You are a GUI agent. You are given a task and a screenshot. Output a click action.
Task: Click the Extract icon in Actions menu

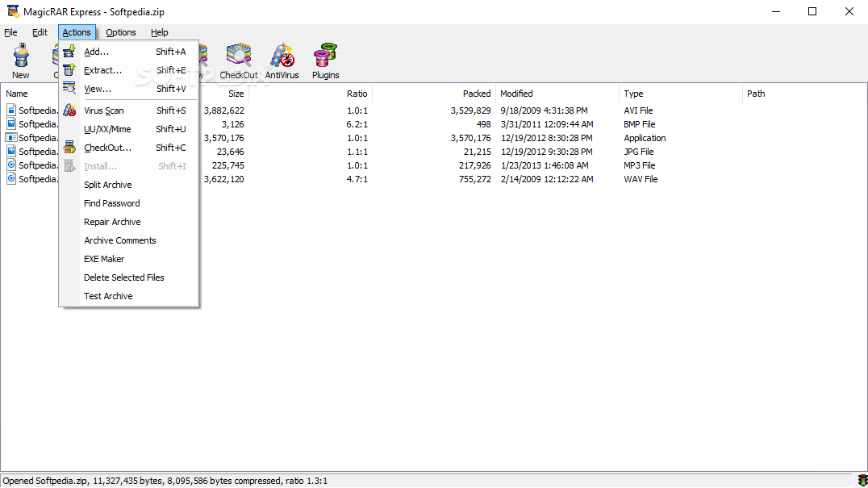click(x=69, y=70)
